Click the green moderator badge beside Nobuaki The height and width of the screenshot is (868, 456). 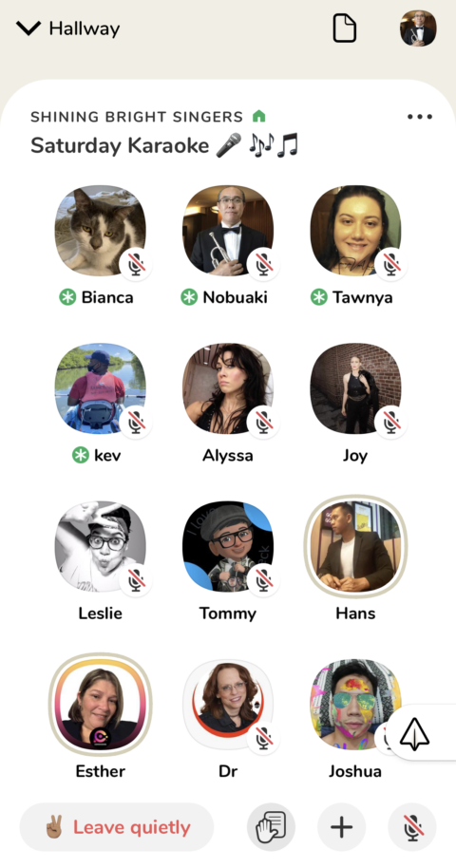click(x=189, y=297)
